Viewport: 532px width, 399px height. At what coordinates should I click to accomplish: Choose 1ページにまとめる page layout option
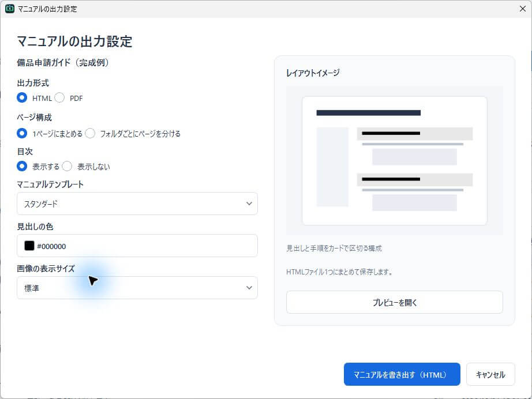click(x=22, y=133)
